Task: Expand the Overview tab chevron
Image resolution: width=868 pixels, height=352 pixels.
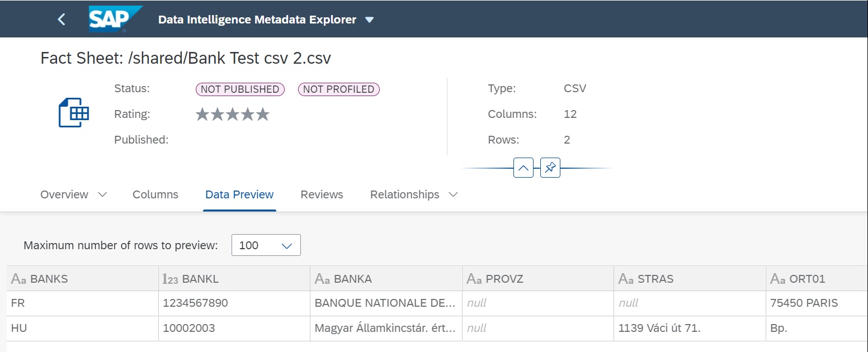Action: point(102,194)
